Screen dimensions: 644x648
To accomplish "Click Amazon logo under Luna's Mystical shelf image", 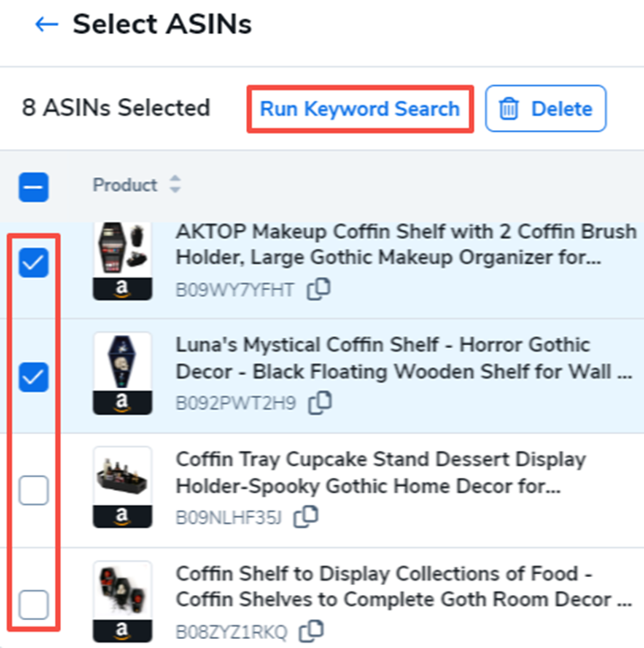I will pyautogui.click(x=122, y=403).
